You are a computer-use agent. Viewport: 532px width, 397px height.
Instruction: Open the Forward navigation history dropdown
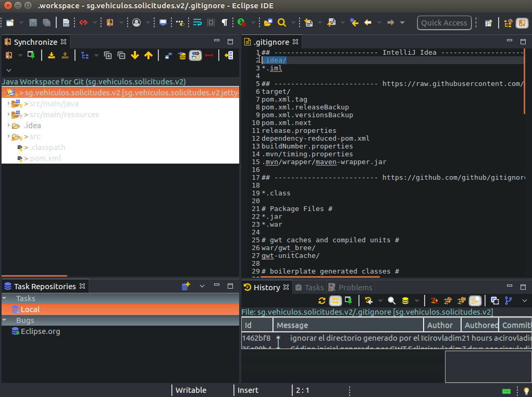[402, 23]
